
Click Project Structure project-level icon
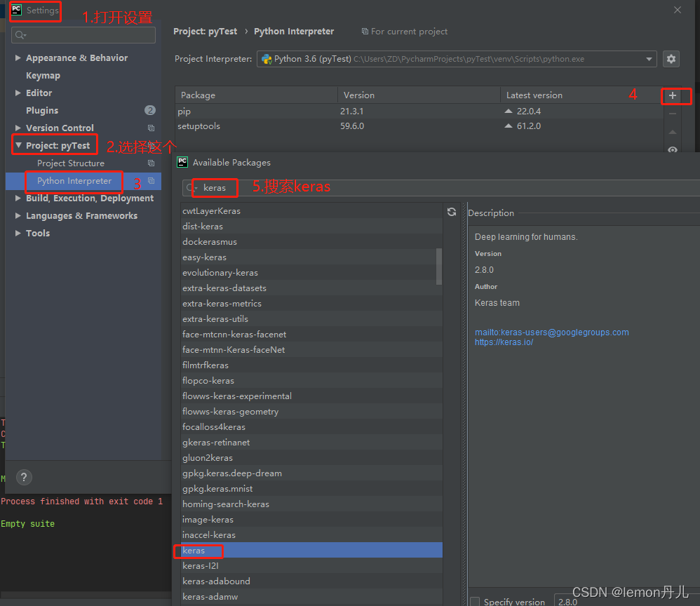151,163
